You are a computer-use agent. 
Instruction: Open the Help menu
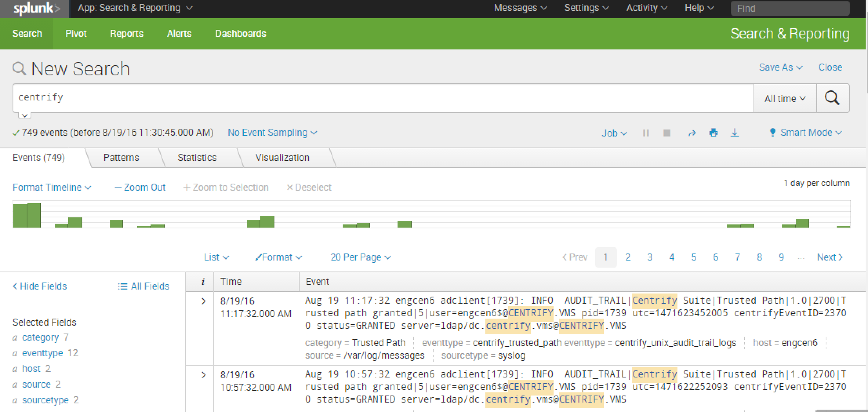pyautogui.click(x=699, y=8)
